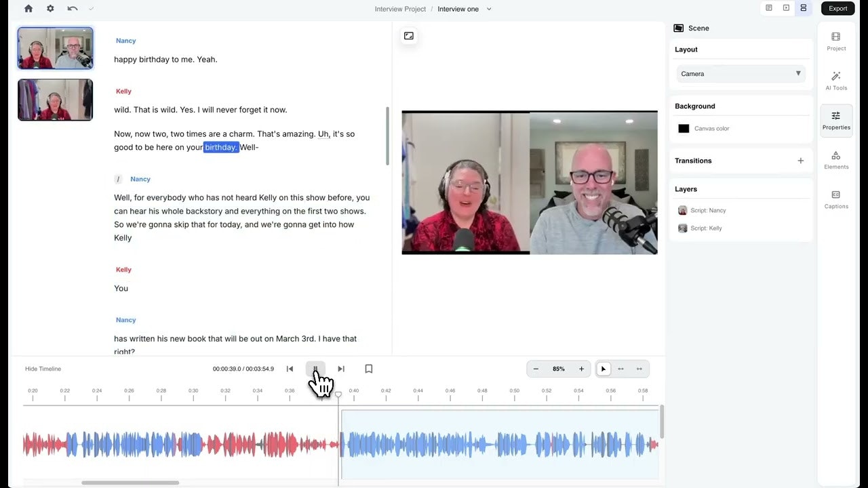Select the middle double-arrow timeline tool
Image resolution: width=868 pixels, height=488 pixels.
click(620, 369)
